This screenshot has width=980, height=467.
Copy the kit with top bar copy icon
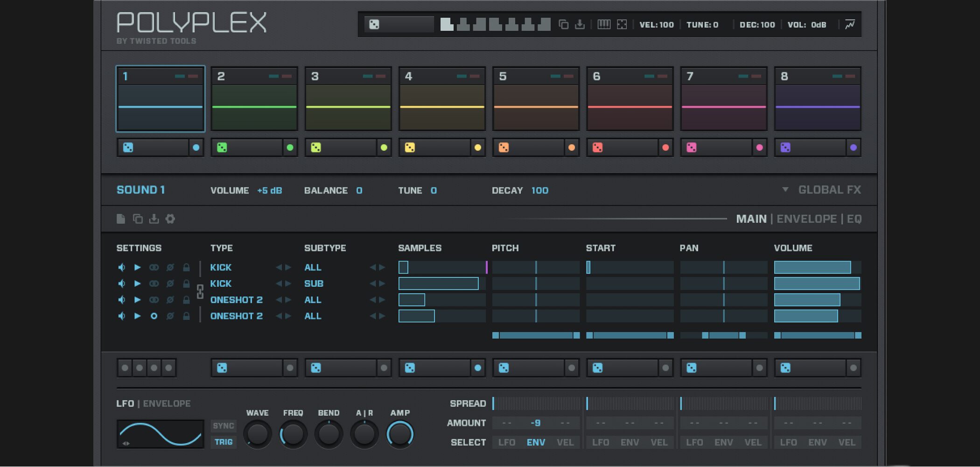pyautogui.click(x=564, y=24)
